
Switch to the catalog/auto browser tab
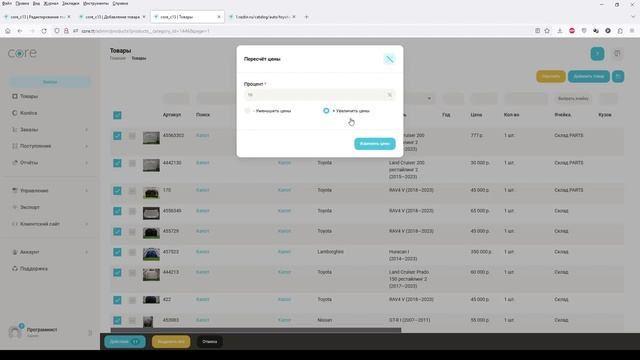(x=262, y=17)
